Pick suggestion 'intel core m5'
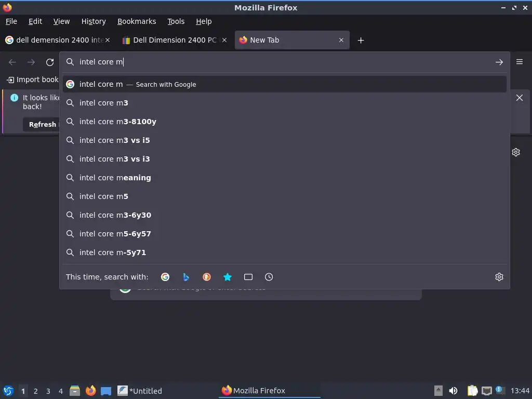This screenshot has width=532, height=399. [x=284, y=196]
